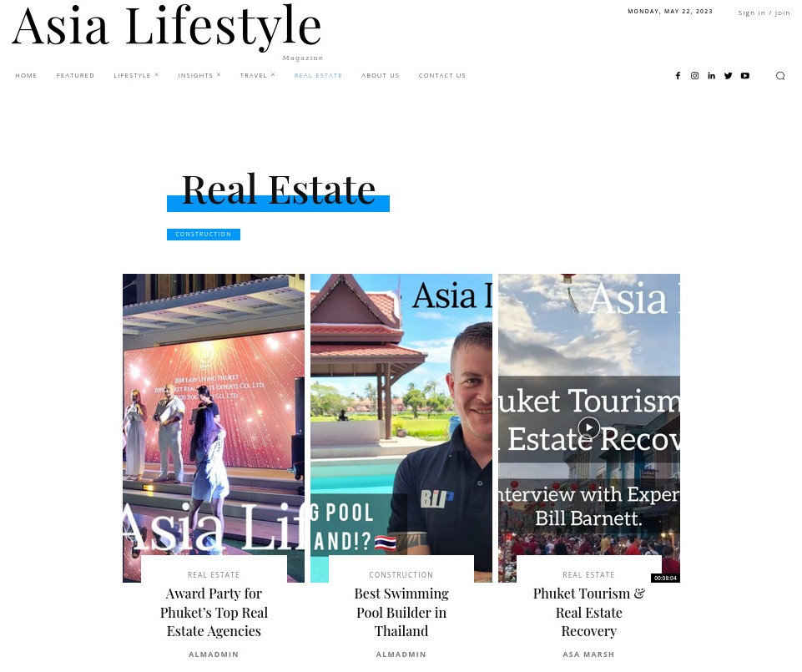Screen dimensions: 802x672
Task: Click the ALMADMIN author under Swimming Pool Builder
Action: click(401, 654)
